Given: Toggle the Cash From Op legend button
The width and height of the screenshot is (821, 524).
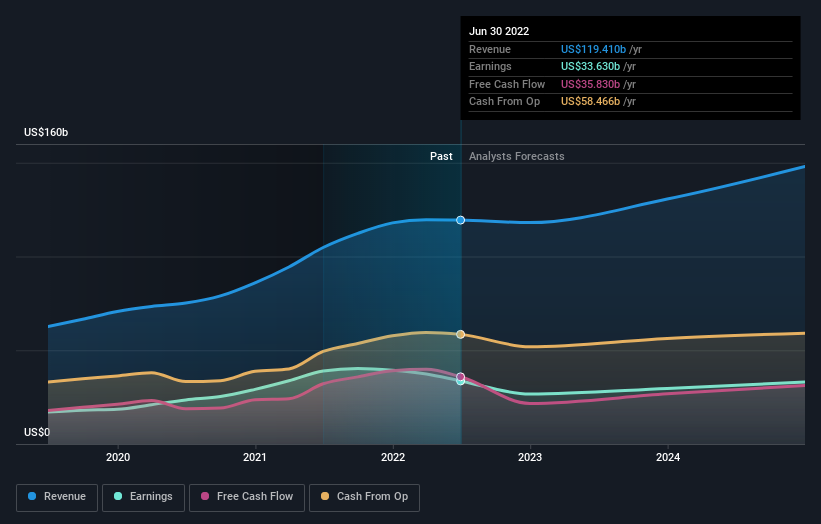Looking at the screenshot, I should click(364, 497).
